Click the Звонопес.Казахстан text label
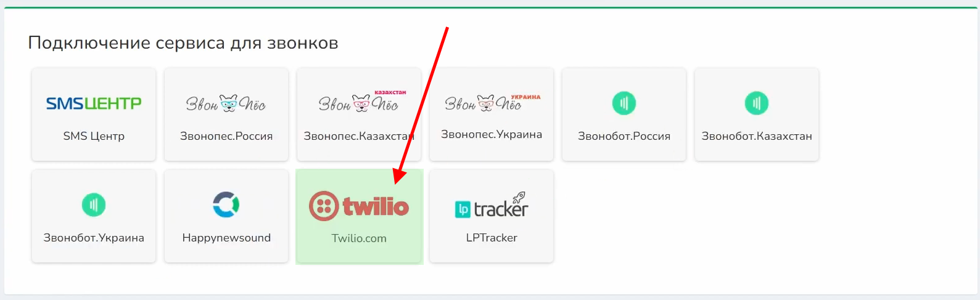 (359, 136)
